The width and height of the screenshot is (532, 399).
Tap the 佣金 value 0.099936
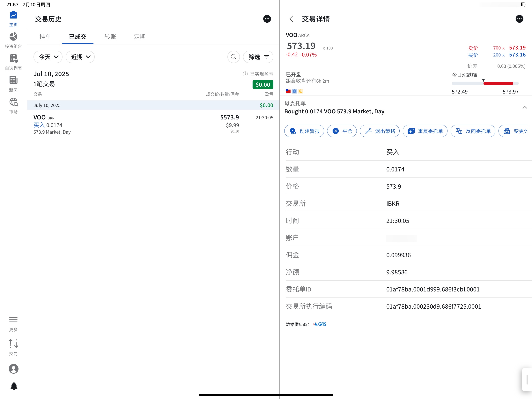[x=398, y=255]
